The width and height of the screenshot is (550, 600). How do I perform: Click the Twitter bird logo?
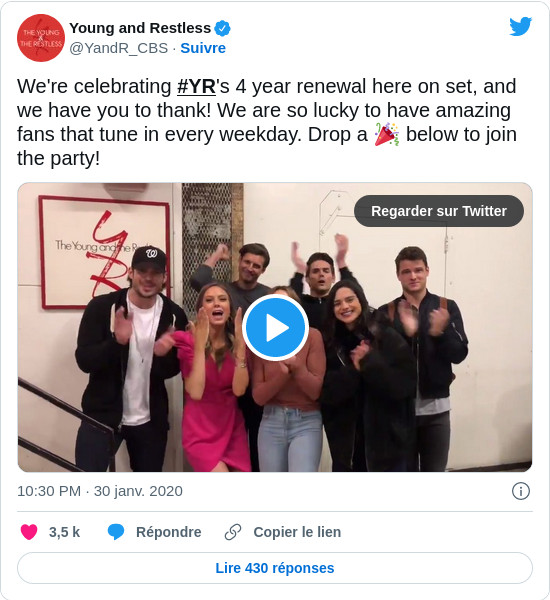pyautogui.click(x=521, y=26)
